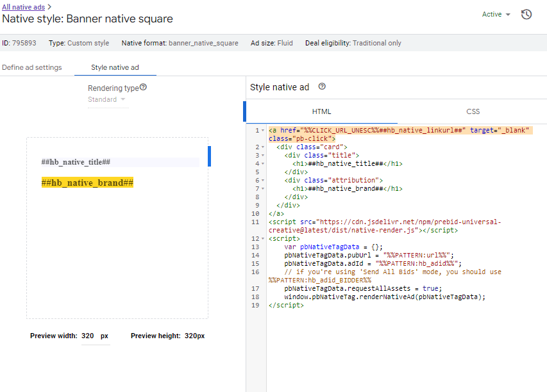This screenshot has width=547, height=392.
Task: Open the revision history clock icon
Action: click(x=526, y=14)
